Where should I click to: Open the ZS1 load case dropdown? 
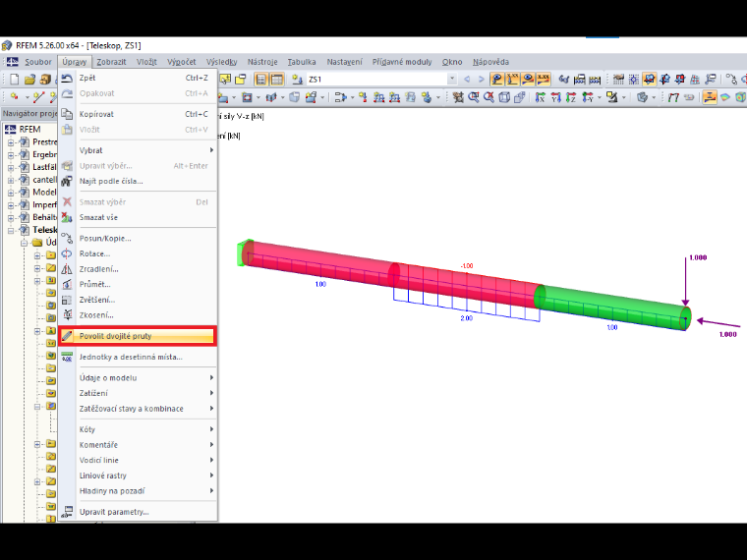tap(451, 79)
